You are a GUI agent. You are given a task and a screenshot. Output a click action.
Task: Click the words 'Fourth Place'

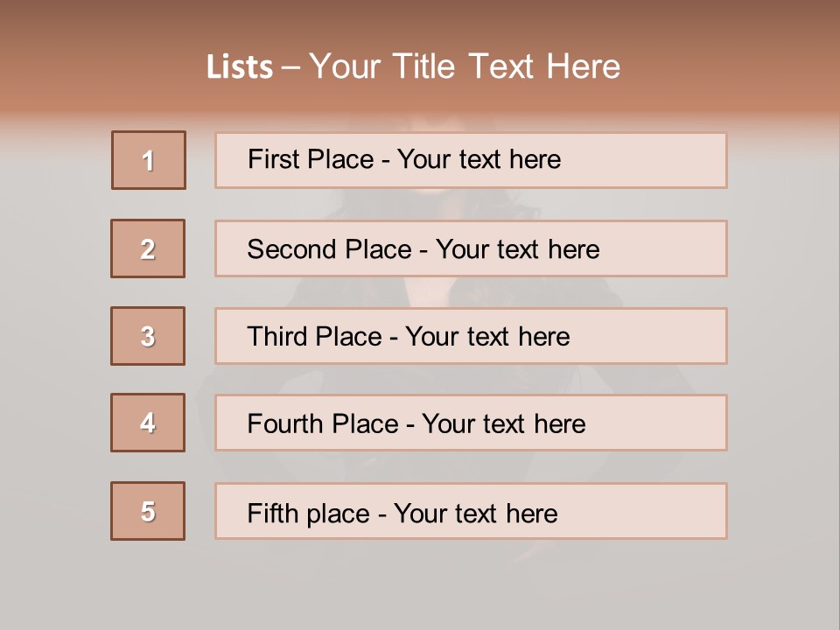pos(323,424)
